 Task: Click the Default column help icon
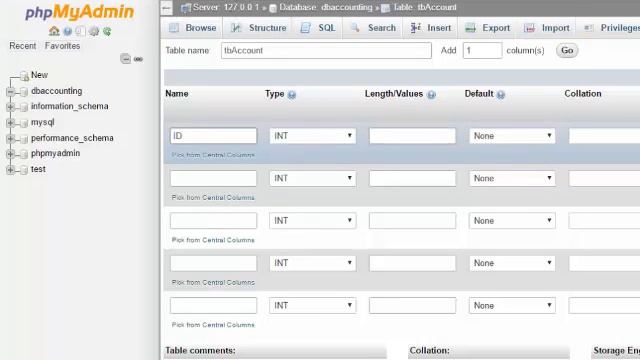tap(501, 95)
